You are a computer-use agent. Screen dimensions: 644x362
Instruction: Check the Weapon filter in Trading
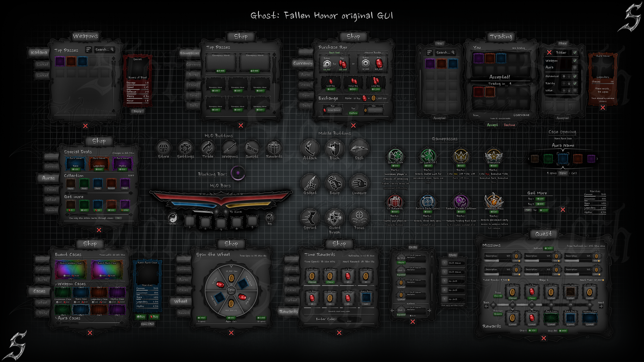(575, 61)
